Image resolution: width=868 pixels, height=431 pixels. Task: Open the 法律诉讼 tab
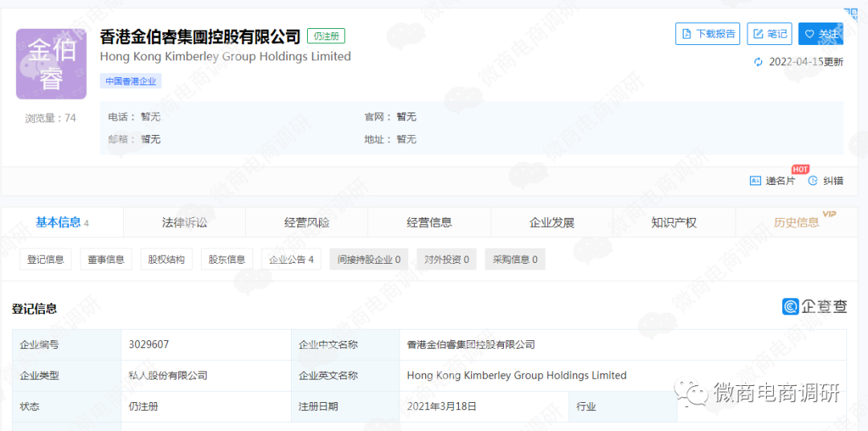tap(184, 223)
